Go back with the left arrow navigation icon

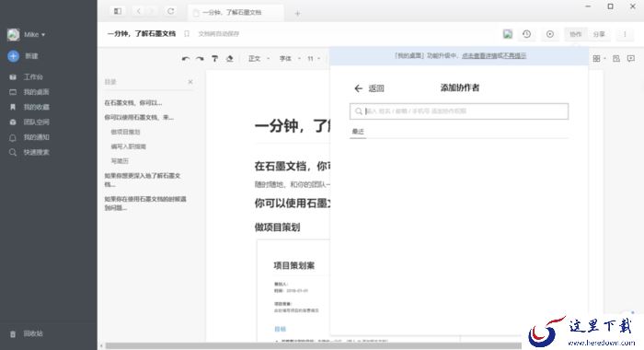[138, 11]
